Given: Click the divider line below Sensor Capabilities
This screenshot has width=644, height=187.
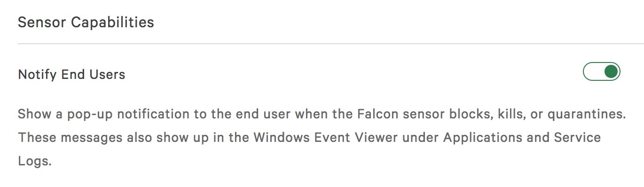Looking at the screenshot, I should coord(331,44).
